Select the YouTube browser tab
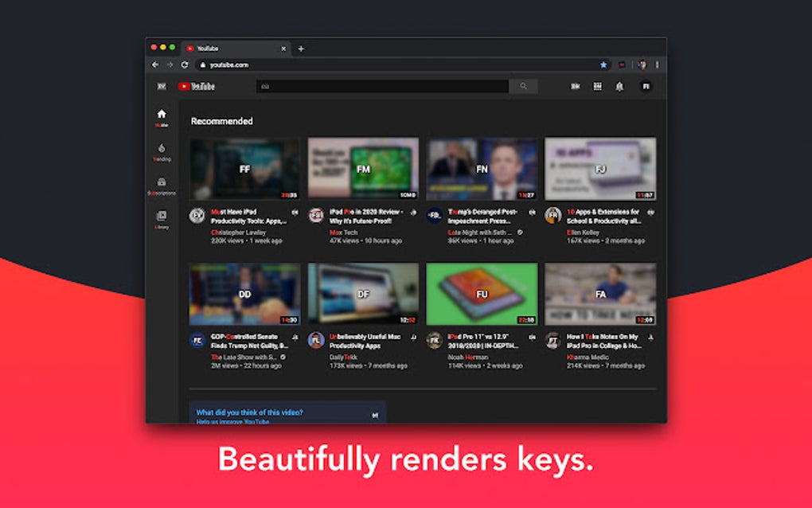The width and height of the screenshot is (812, 508). 236,49
